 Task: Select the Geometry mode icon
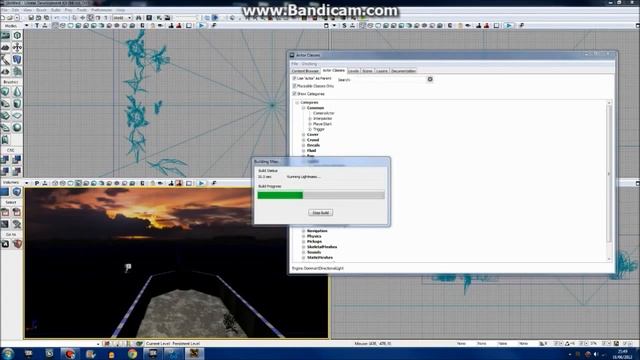pos(17,36)
